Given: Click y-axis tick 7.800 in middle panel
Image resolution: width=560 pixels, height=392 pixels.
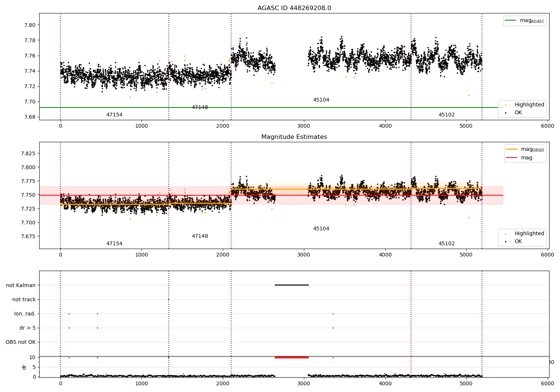Looking at the screenshot, I should (28, 167).
